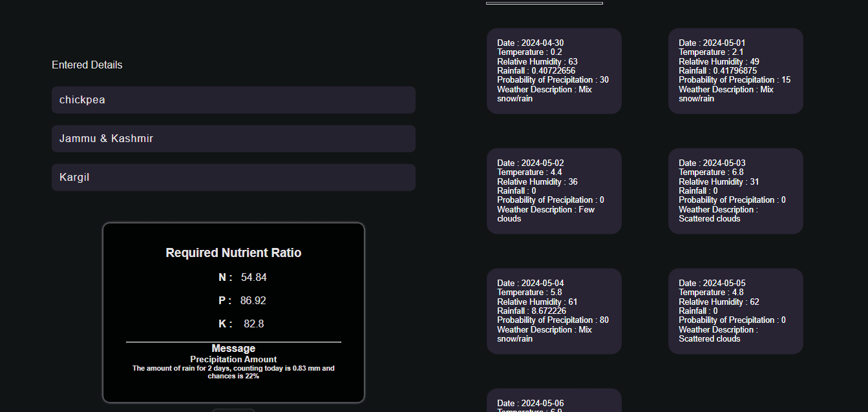Click Date : 2024-05-03 text

[x=712, y=163]
